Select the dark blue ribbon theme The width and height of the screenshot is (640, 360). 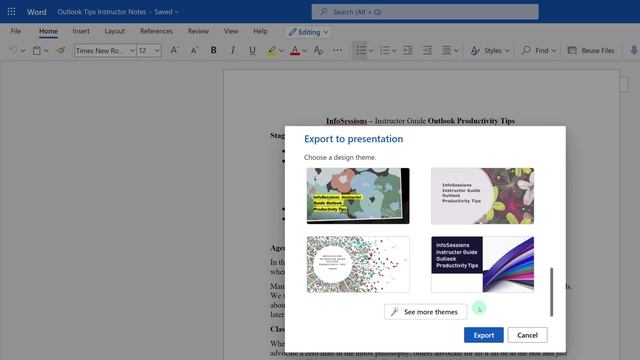point(482,264)
